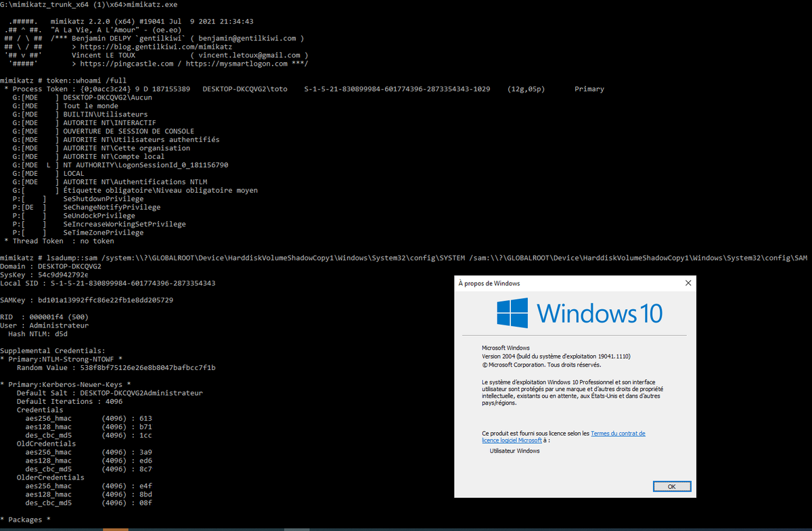Click 'https://blog.gentilkiwi.com/mimikatz' in the banner

156,47
